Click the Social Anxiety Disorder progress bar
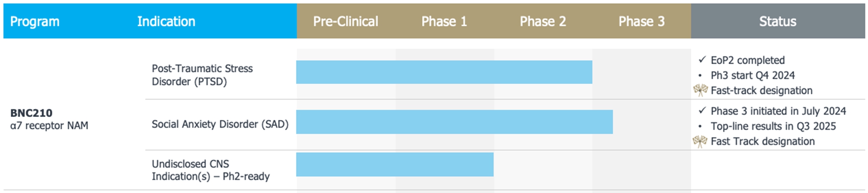This screenshot has width=868, height=193. coord(454,122)
